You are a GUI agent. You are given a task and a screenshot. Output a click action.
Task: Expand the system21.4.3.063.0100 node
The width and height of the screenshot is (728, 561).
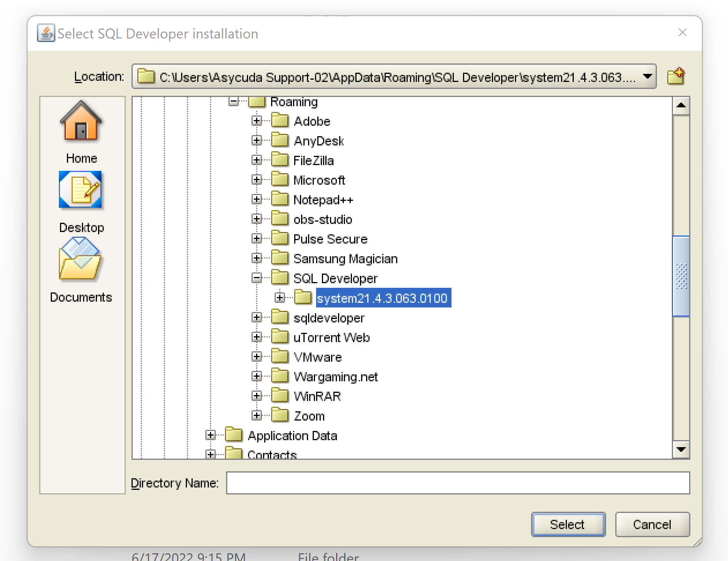click(x=280, y=297)
